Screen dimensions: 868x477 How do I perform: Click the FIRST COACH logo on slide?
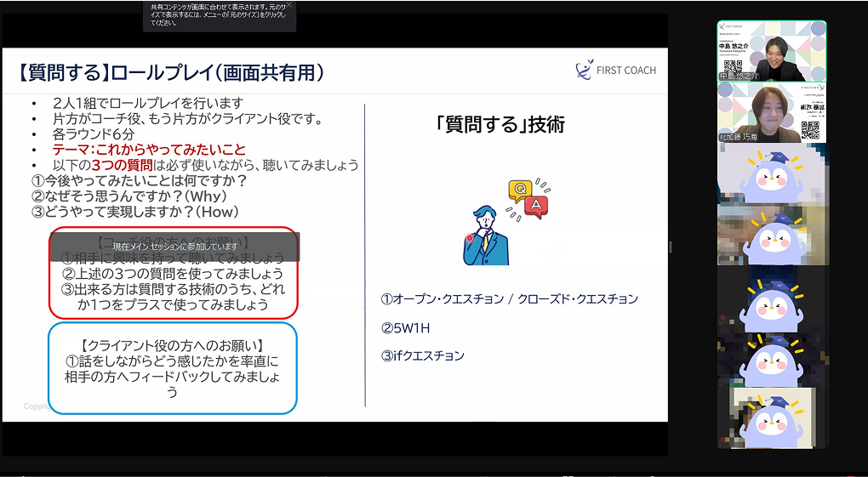tap(615, 70)
